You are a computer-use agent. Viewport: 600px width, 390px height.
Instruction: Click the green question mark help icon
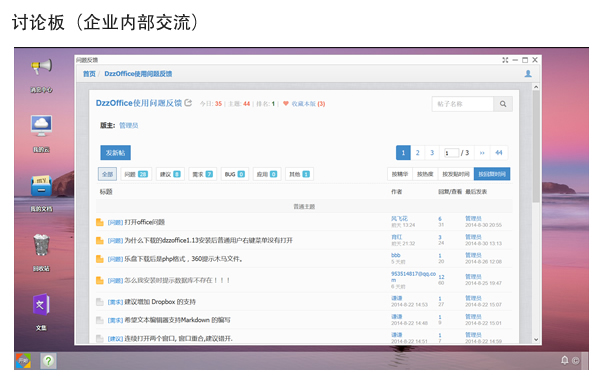pos(48,361)
